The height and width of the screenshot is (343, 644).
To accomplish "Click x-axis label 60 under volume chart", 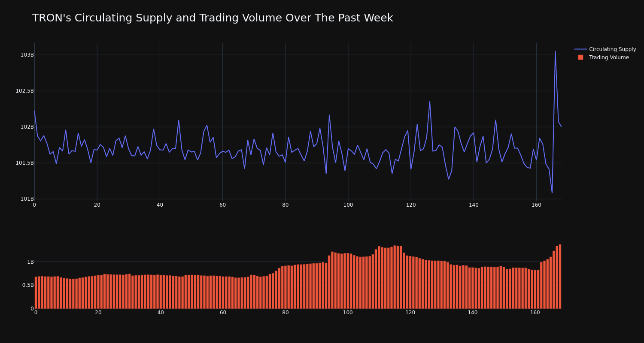I will click(x=223, y=313).
